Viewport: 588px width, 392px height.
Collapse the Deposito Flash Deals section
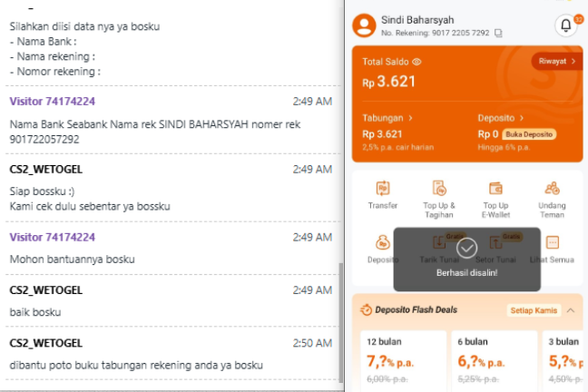[x=571, y=310]
